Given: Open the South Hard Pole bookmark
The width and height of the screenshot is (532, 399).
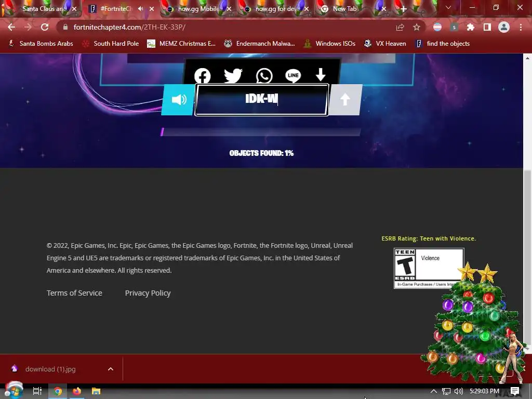Looking at the screenshot, I should tap(111, 44).
